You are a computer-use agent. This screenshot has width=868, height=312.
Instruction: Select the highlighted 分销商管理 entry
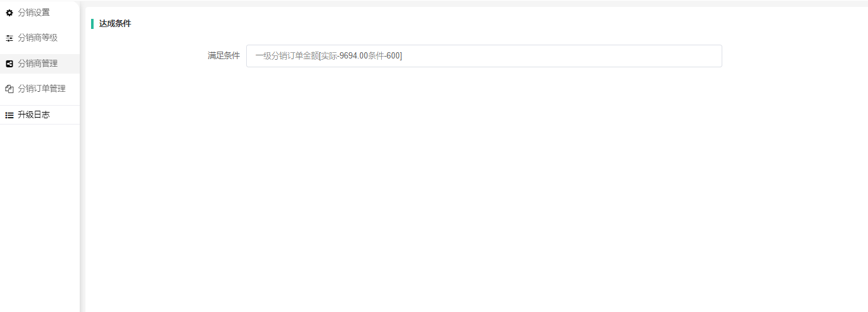coord(40,64)
